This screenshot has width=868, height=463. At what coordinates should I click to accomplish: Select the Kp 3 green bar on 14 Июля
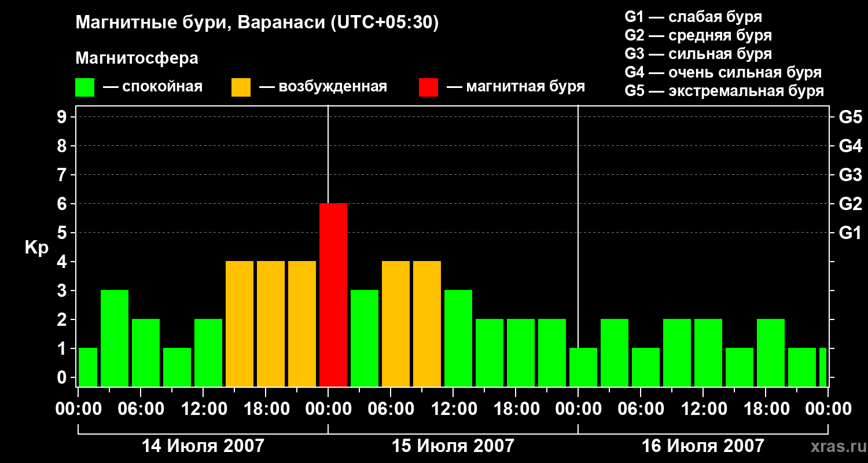click(x=115, y=339)
